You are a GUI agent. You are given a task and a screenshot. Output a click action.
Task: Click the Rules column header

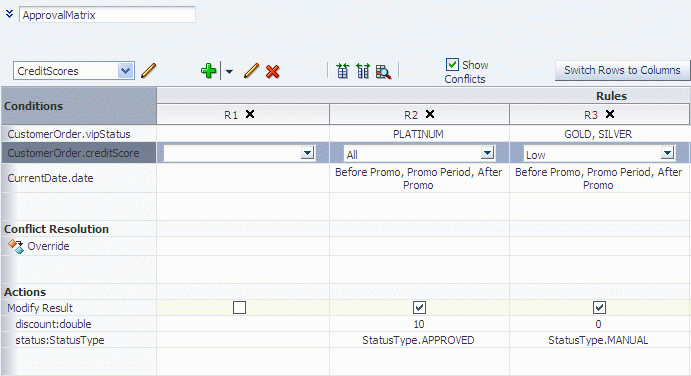tap(611, 96)
